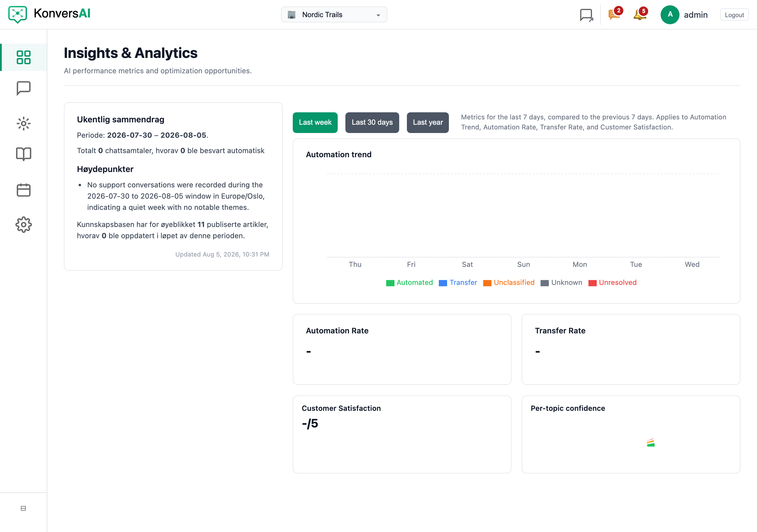The height and width of the screenshot is (532, 757).
Task: Click the Sun axis label
Action: point(524,264)
